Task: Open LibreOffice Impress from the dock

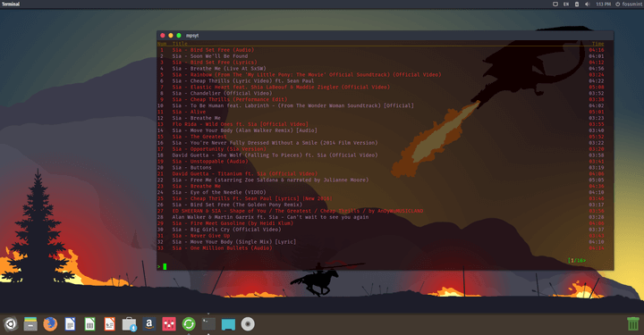Action: pos(109,324)
